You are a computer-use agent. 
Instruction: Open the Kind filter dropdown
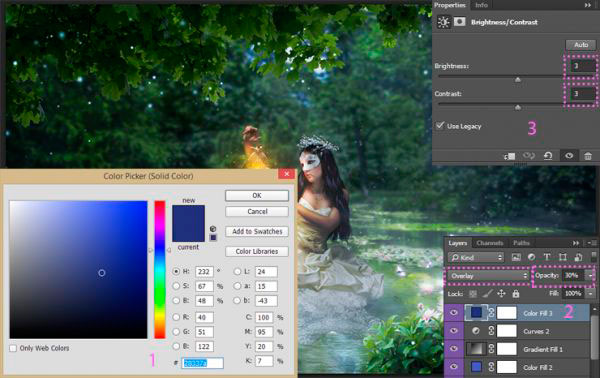pyautogui.click(x=476, y=257)
